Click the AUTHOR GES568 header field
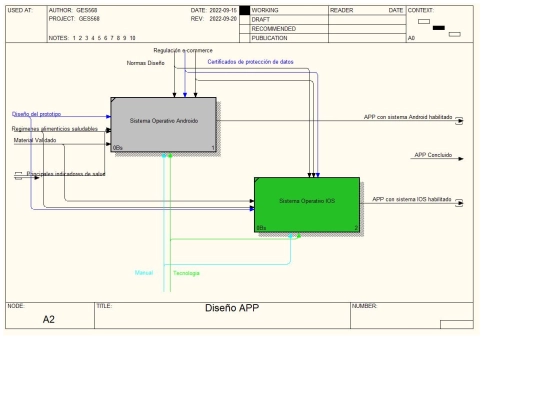 pyautogui.click(x=73, y=10)
